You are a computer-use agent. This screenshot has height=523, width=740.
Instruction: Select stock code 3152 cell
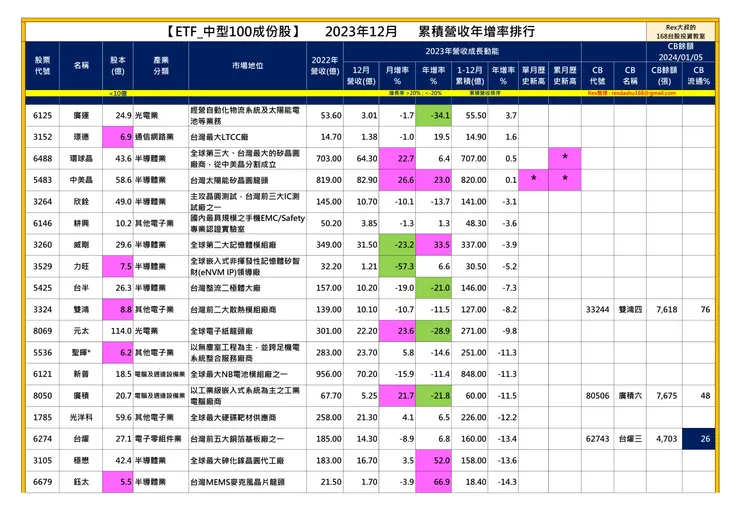[x=42, y=137]
